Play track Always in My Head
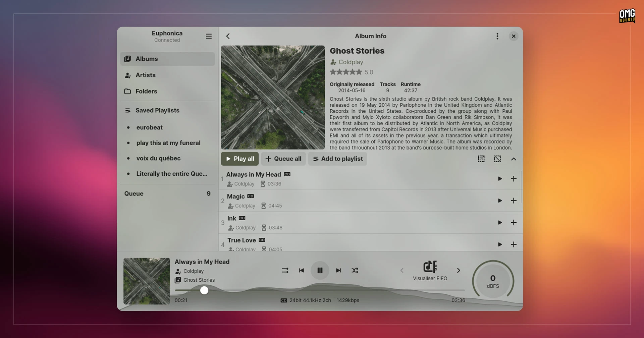Image resolution: width=644 pixels, height=338 pixels. coord(500,179)
